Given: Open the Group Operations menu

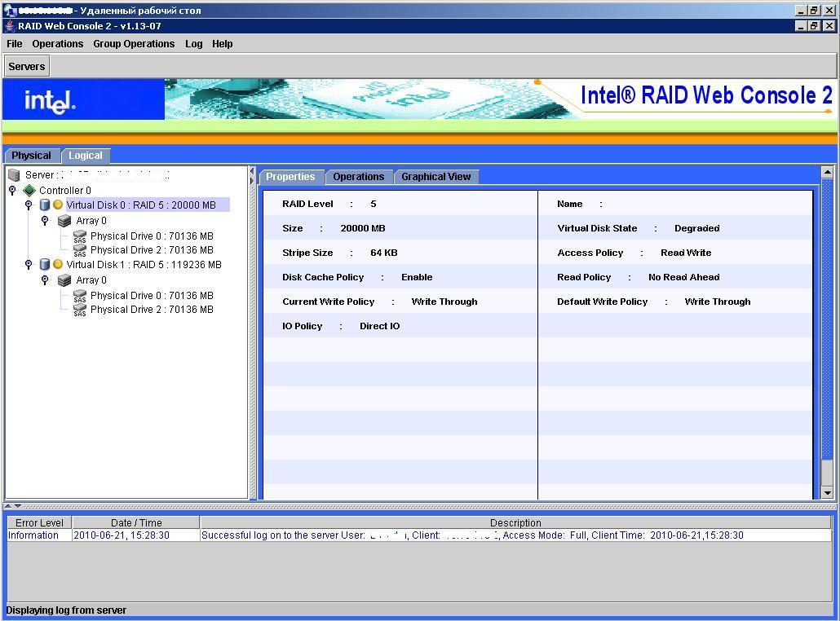Looking at the screenshot, I should 134,44.
